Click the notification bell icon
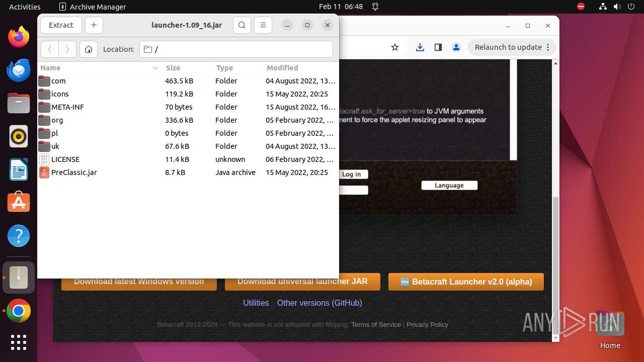This screenshot has height=362, width=644. click(375, 7)
